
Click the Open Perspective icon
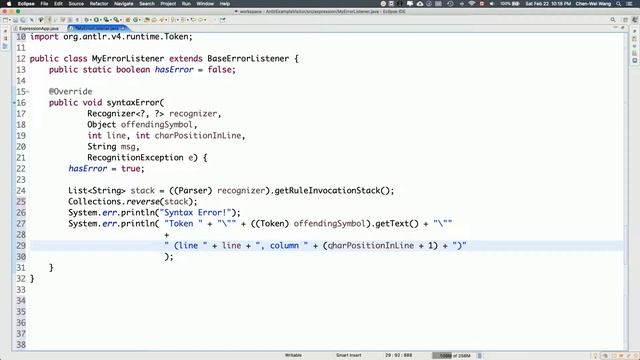point(625,20)
